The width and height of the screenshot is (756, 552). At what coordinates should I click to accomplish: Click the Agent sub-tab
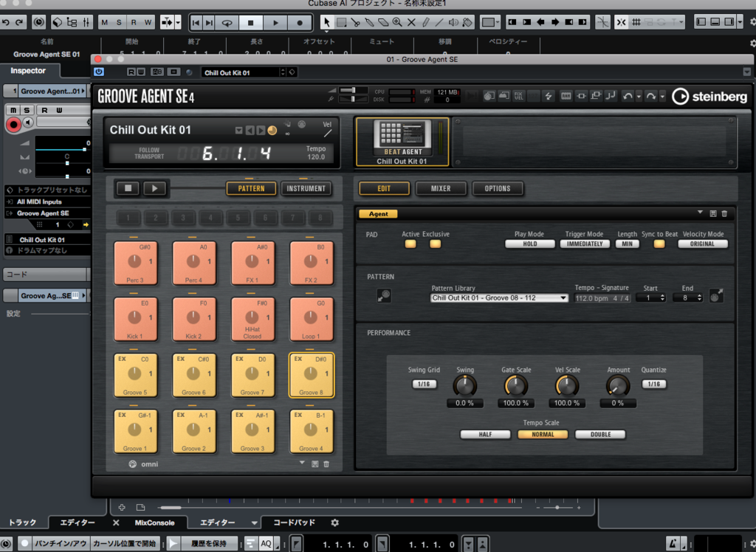379,213
